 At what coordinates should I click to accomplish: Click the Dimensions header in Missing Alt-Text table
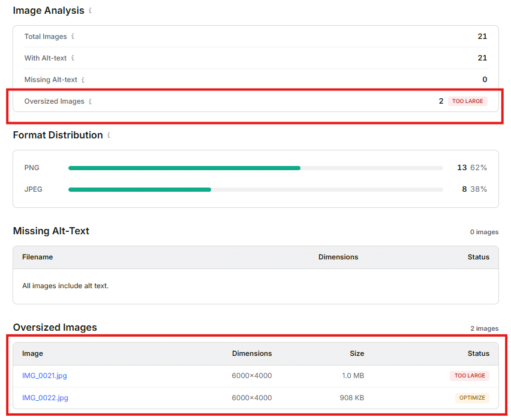coord(338,257)
